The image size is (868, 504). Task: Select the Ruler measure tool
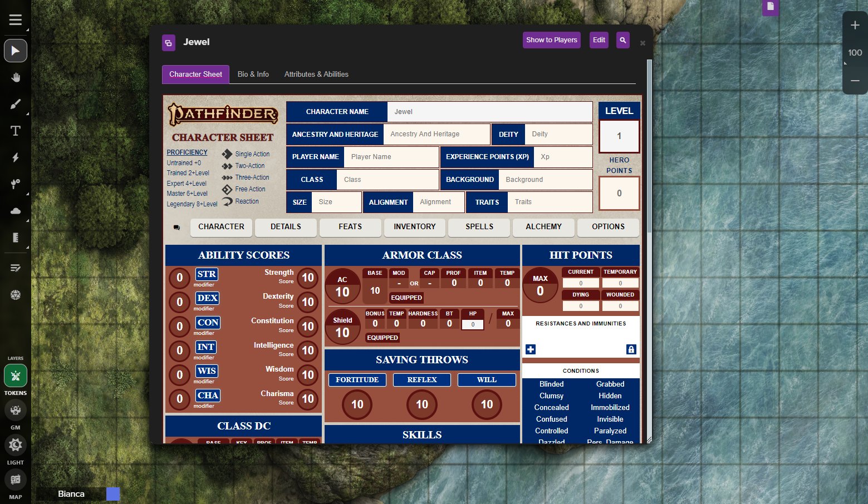tap(16, 238)
